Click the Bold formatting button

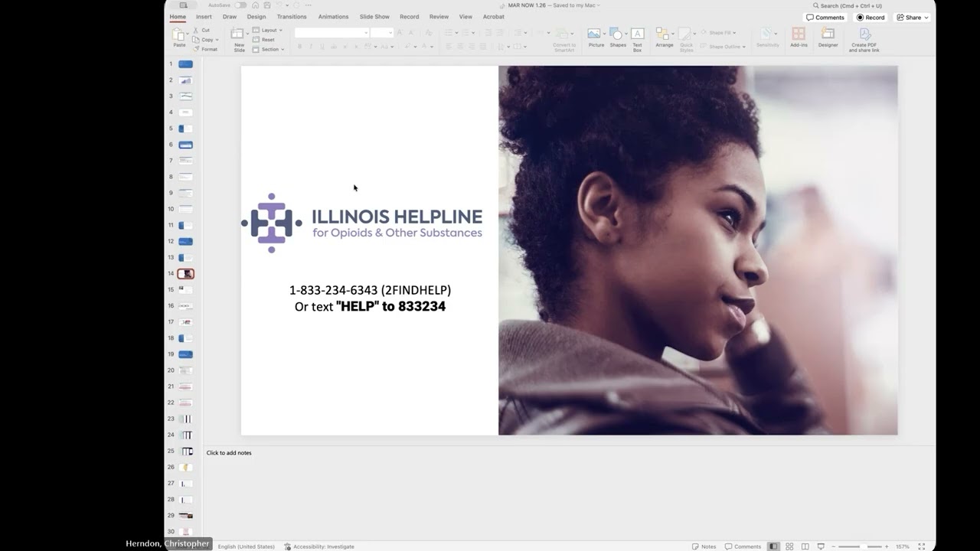[x=299, y=47]
